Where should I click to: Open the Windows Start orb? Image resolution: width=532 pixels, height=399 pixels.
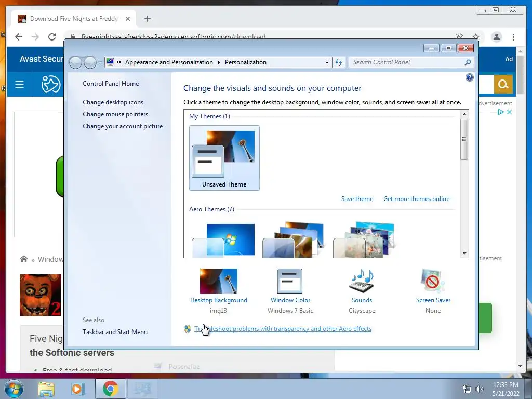pos(14,389)
